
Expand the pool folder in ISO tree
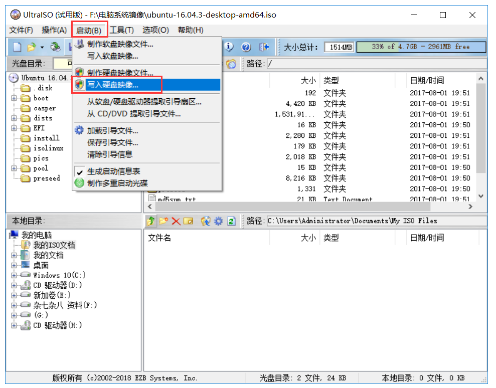click(14, 168)
